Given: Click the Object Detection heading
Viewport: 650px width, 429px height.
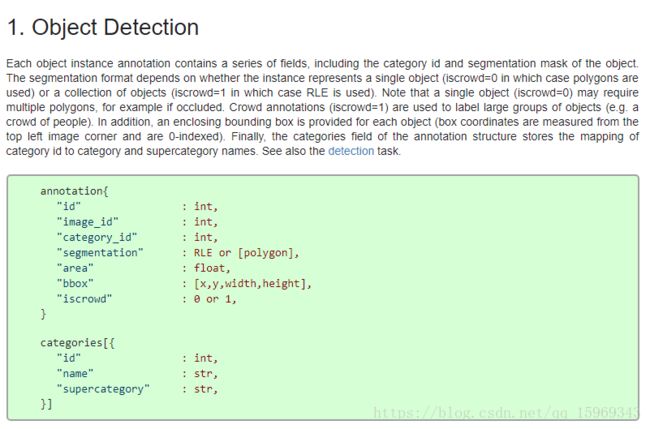Looking at the screenshot, I should [103, 27].
